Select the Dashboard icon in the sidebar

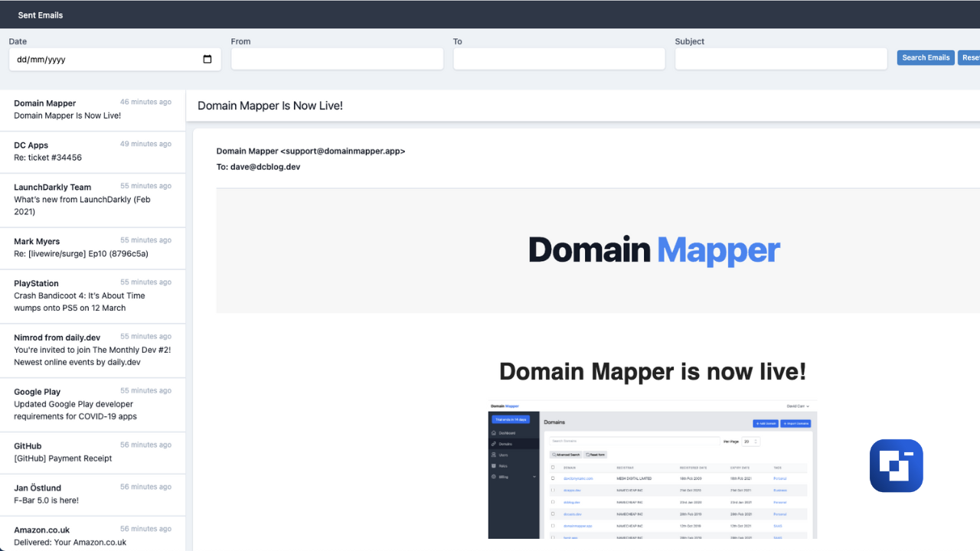(494, 433)
